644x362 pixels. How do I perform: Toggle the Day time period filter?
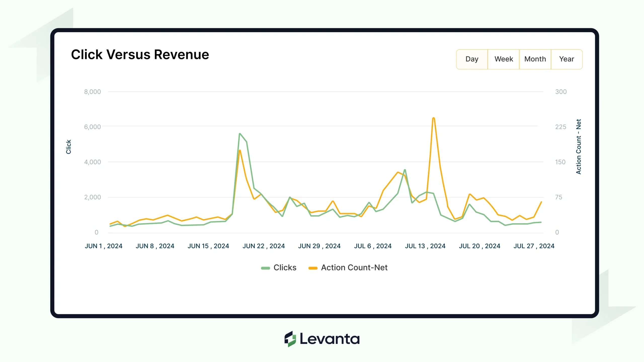click(471, 59)
